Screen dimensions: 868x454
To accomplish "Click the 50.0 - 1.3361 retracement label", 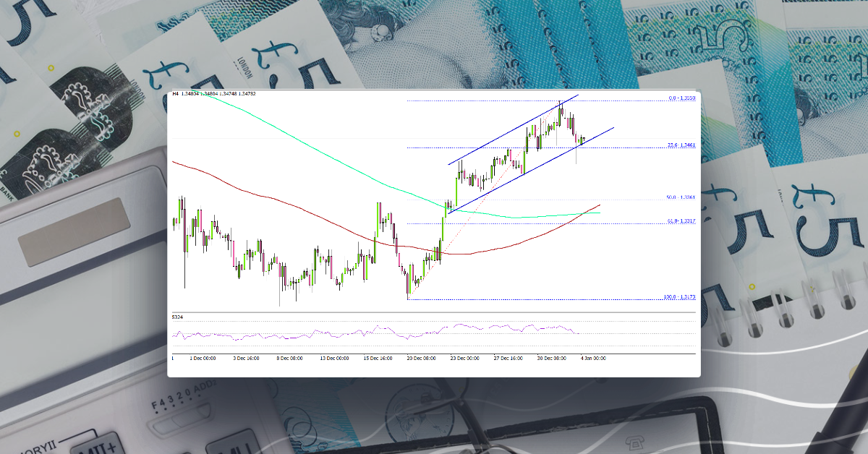I will coord(681,197).
